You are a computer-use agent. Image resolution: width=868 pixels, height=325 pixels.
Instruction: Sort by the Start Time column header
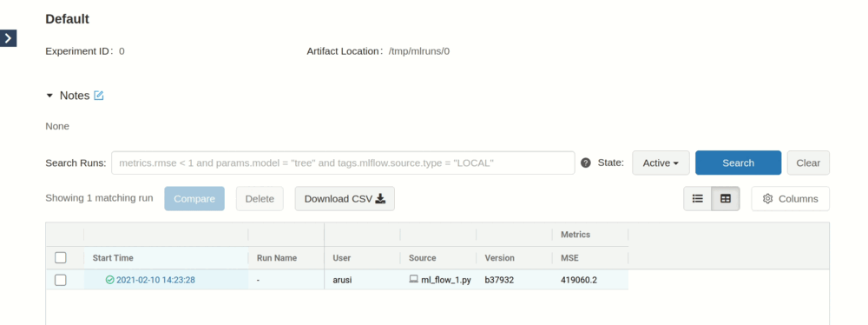[x=113, y=258]
